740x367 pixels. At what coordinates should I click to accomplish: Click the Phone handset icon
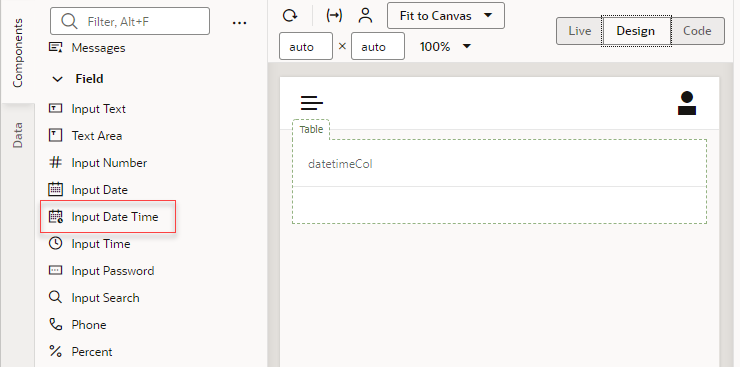click(x=56, y=324)
